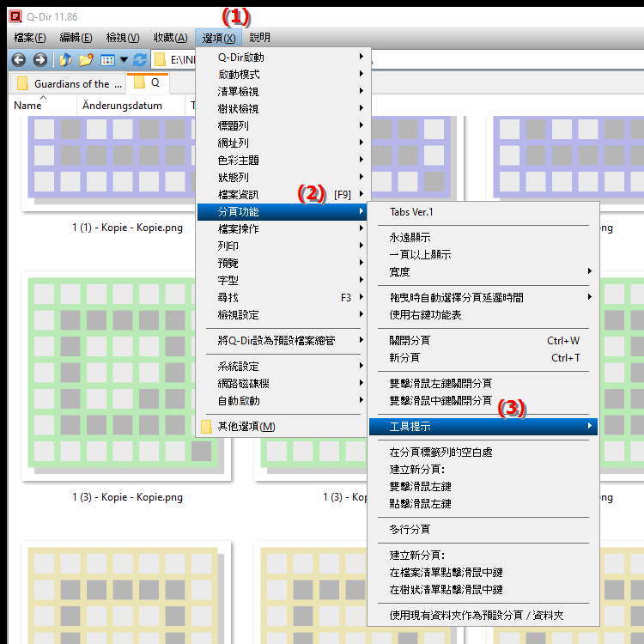Open the 檔案(F) menu
This screenshot has height=644, width=644.
pos(29,38)
